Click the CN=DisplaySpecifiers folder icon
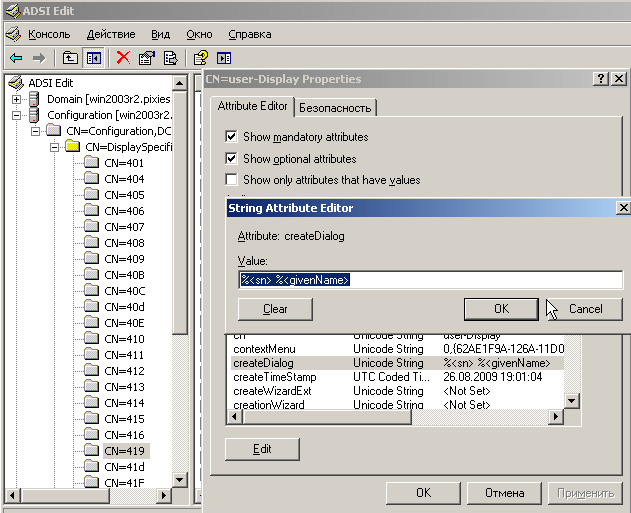 73,146
